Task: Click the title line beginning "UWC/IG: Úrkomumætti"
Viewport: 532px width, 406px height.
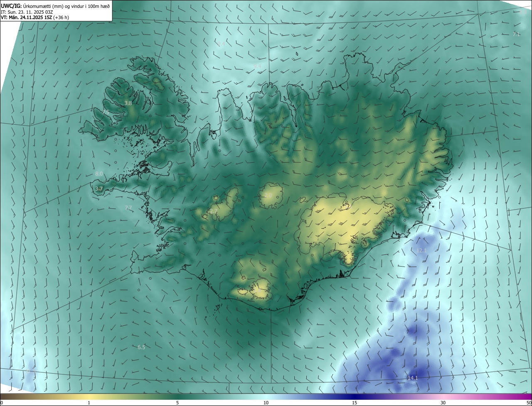Action: click(55, 5)
